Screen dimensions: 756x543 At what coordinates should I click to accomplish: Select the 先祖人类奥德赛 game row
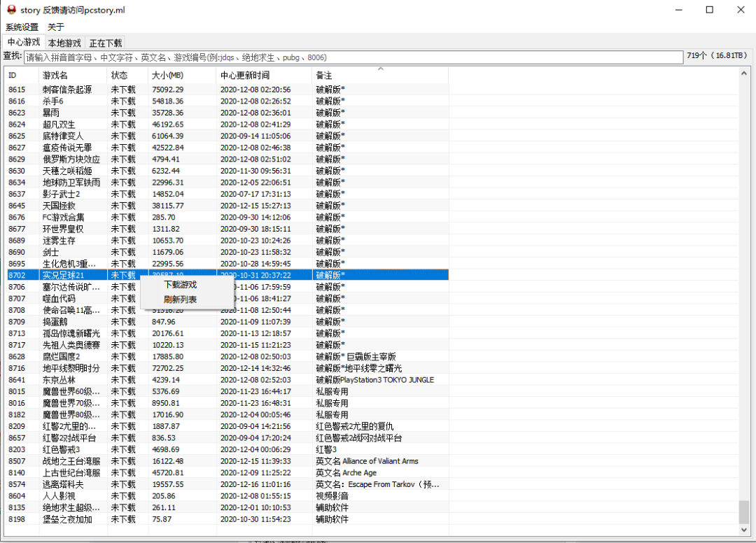[x=227, y=344]
